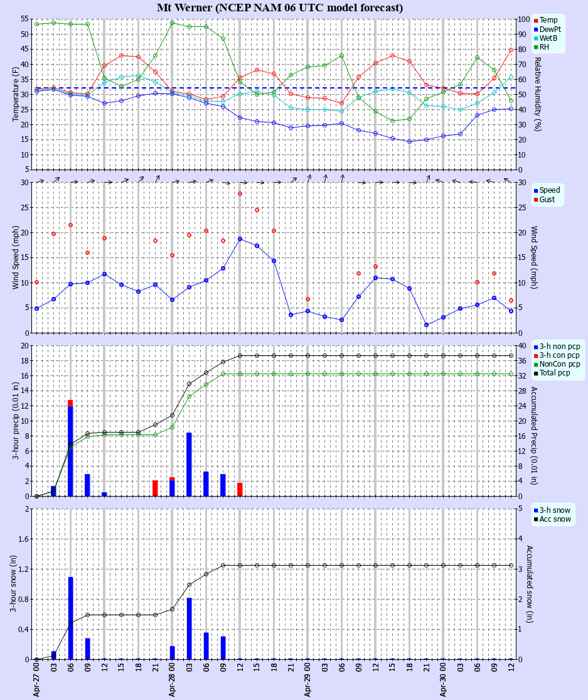Click the Speed legend item in wind chart
This screenshot has height=700, width=588.
(550, 190)
